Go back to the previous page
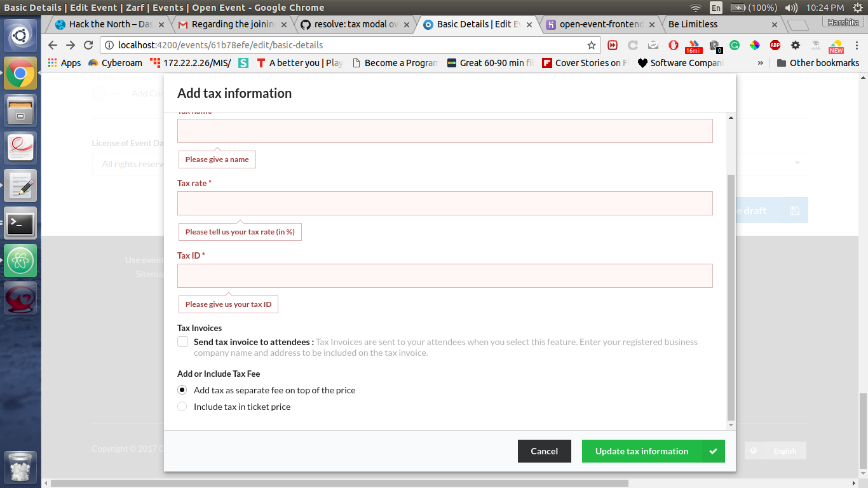 pyautogui.click(x=53, y=45)
